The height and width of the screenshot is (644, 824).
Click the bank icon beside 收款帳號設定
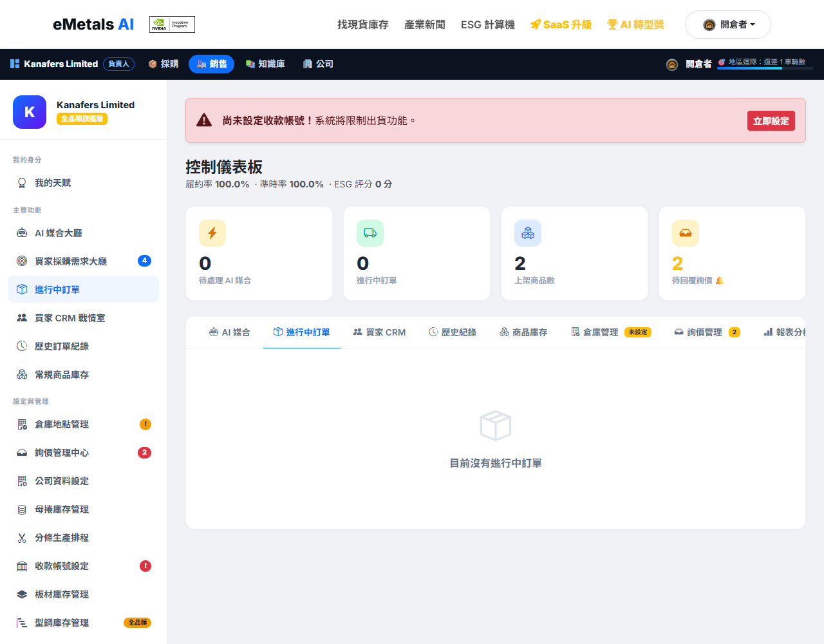point(22,566)
